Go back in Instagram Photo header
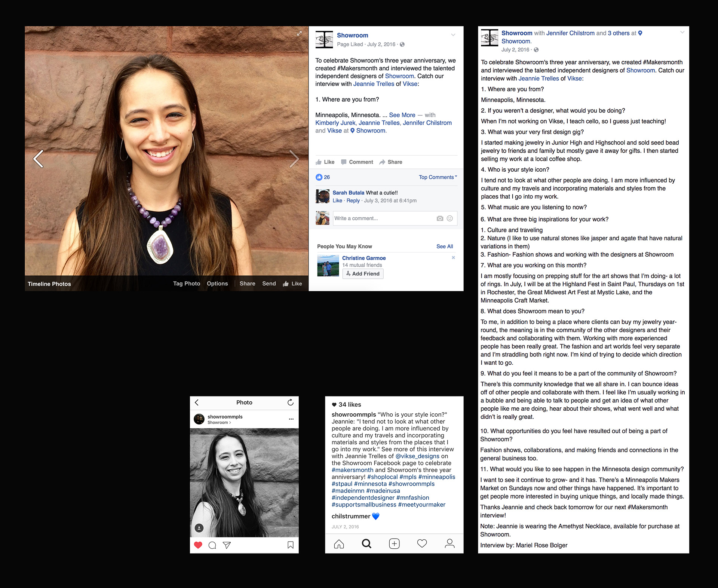 197,402
